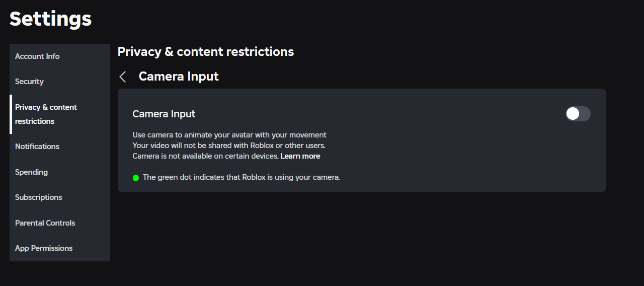Click the 'Use camera to animate your avatar' text
The image size is (644, 286).
[229, 135]
